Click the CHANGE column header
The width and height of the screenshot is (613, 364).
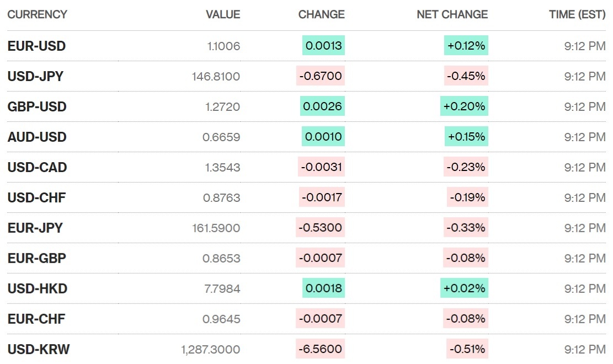pyautogui.click(x=321, y=14)
